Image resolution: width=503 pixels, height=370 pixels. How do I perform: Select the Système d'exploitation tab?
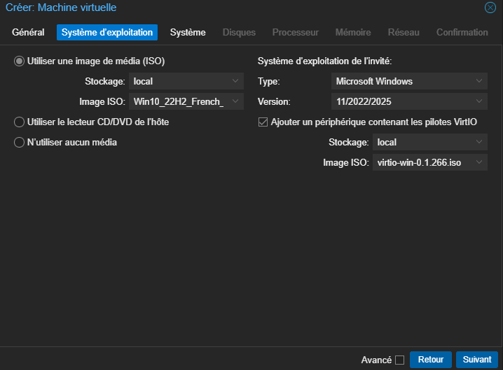(107, 32)
